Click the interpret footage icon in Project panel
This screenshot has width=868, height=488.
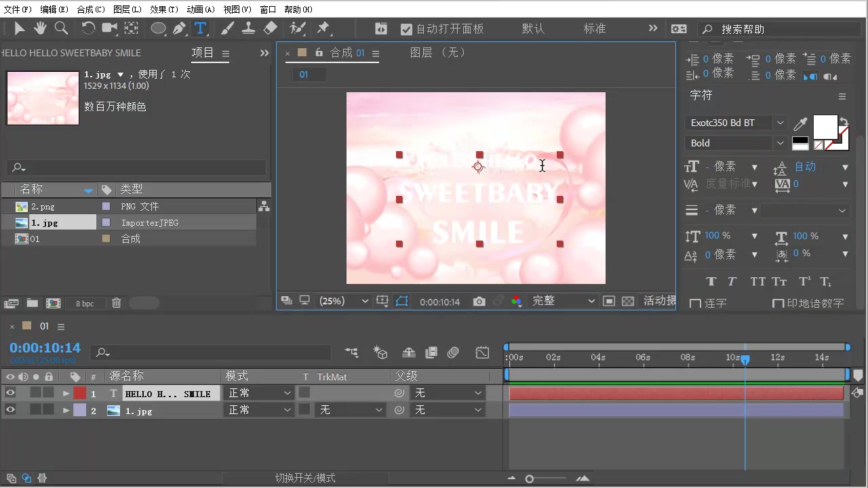[x=11, y=304]
